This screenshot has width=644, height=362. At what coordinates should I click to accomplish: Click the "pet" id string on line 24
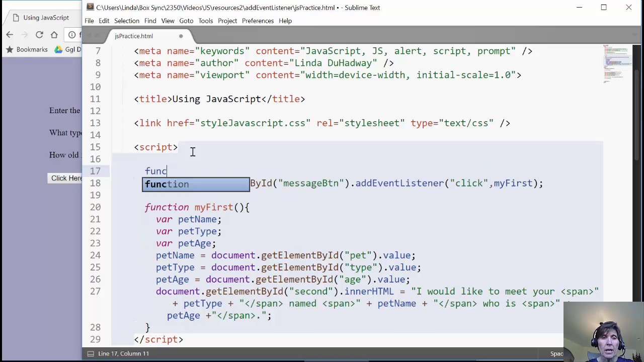(358, 255)
